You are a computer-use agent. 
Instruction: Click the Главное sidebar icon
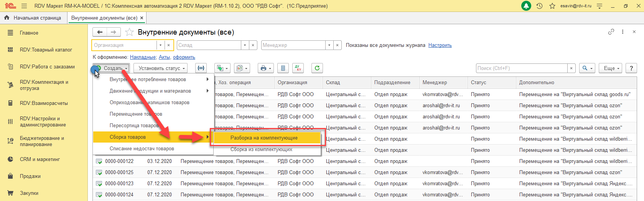pos(10,33)
